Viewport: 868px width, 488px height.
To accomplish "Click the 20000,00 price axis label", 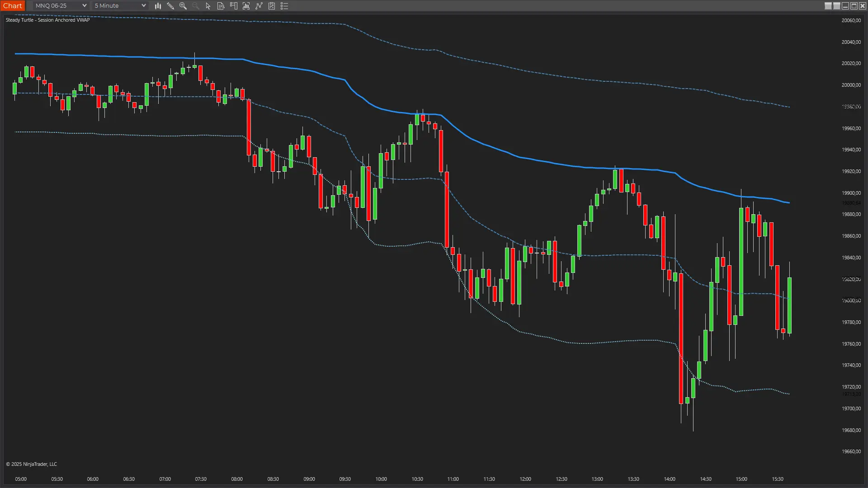I will pos(851,85).
